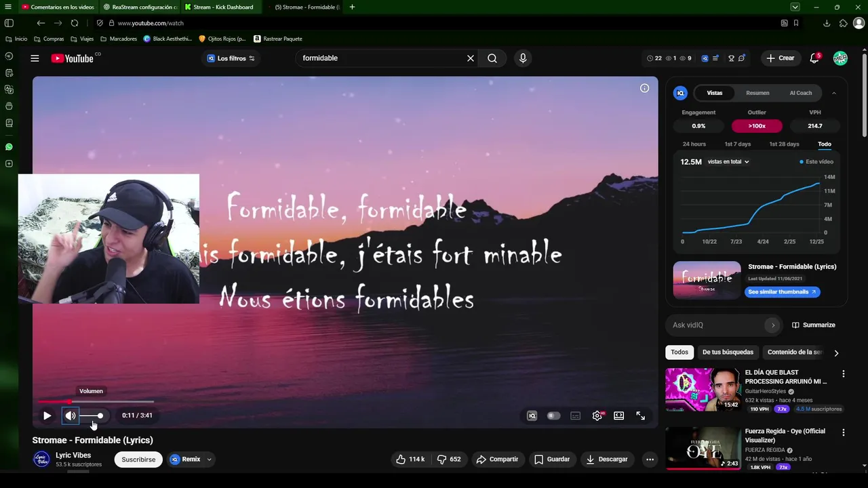
Task: Select Contenido de la serie chip
Action: click(x=795, y=352)
